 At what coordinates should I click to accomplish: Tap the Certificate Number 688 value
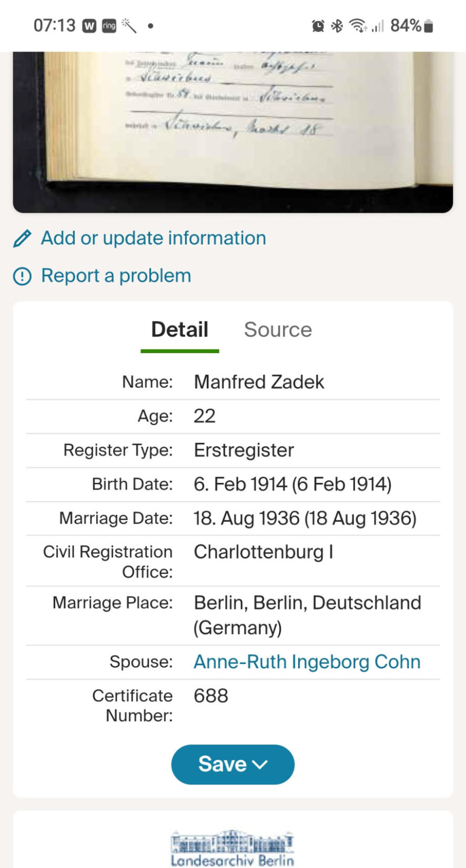pos(211,696)
